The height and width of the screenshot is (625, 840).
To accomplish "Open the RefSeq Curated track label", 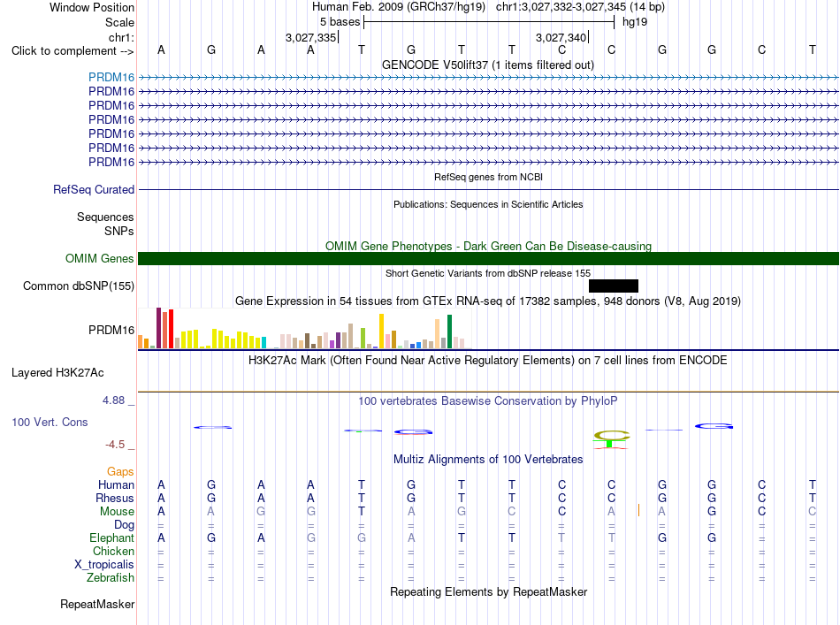I will click(x=94, y=189).
